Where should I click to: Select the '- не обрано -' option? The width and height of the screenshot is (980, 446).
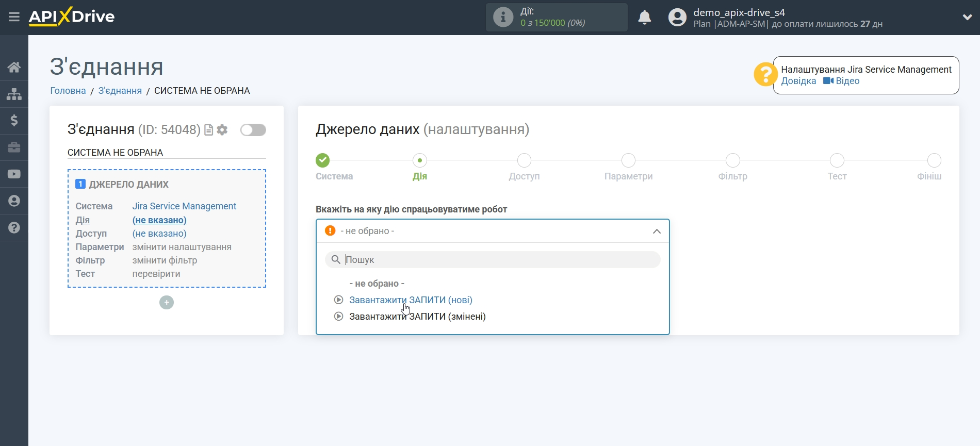[377, 284]
